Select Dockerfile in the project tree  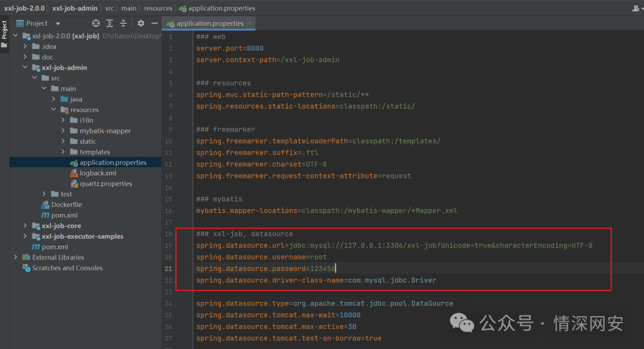66,205
